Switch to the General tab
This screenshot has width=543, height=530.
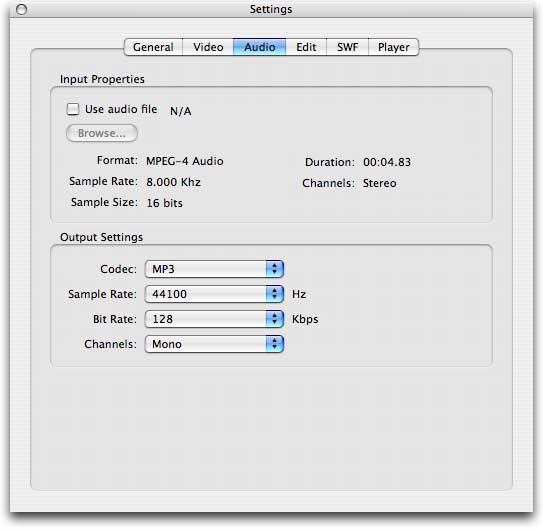(x=153, y=47)
